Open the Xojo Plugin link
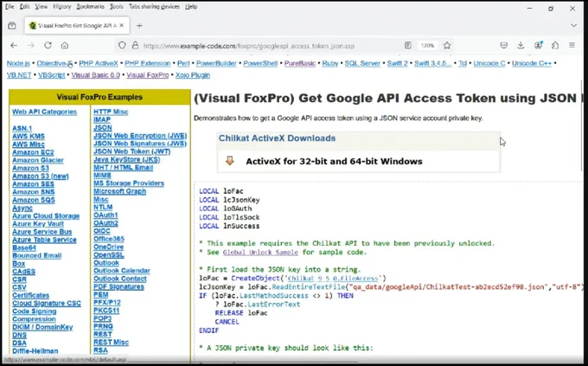This screenshot has height=366, width=588. point(192,75)
